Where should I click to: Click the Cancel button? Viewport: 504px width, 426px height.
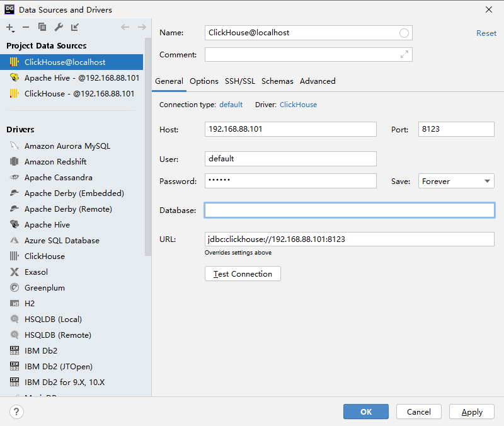[x=418, y=412]
